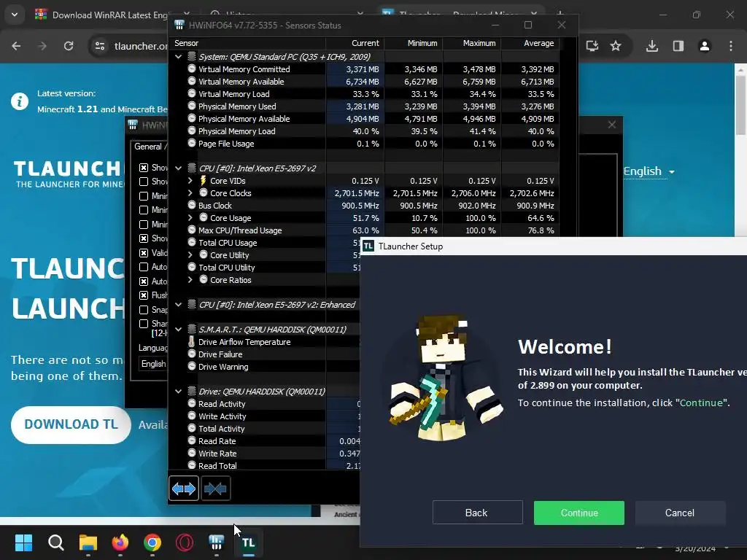Click the HWiNFO expand columns arrows button
Image resolution: width=747 pixels, height=560 pixels.
184,488
